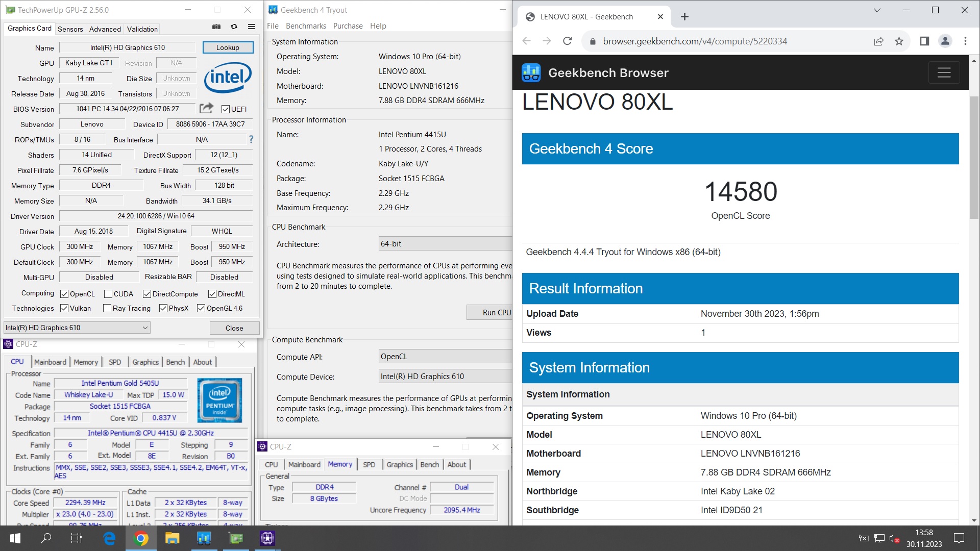Click scroll-down arrow on page scrollbar
This screenshot has height=551, width=980.
(x=974, y=520)
